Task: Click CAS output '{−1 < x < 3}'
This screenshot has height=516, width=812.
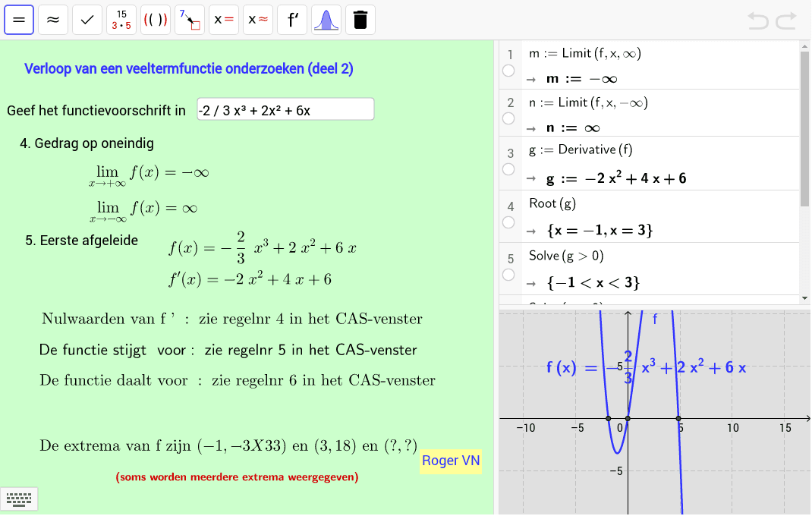Action: 593,282
